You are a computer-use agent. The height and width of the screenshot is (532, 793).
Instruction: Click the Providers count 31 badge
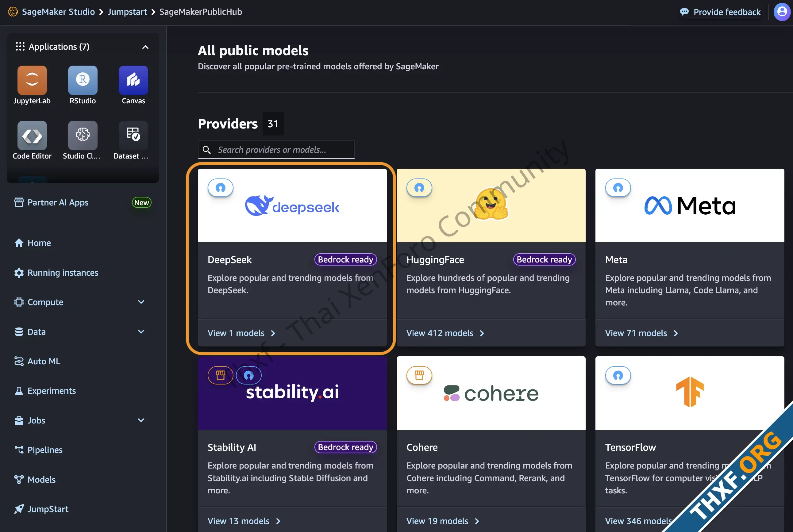pyautogui.click(x=273, y=124)
